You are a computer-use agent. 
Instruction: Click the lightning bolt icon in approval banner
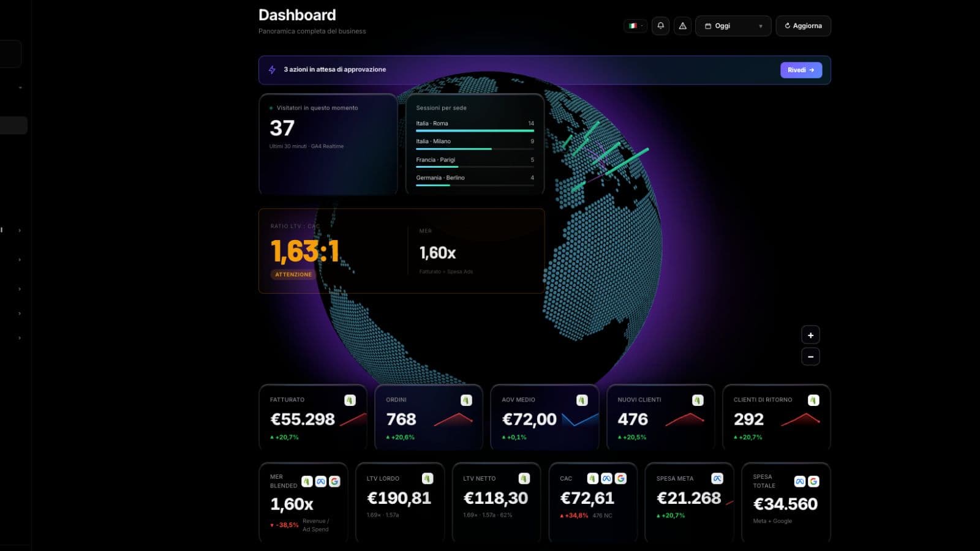[x=272, y=70]
